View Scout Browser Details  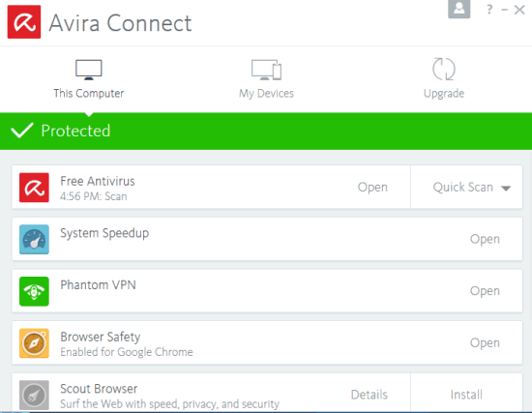point(369,395)
